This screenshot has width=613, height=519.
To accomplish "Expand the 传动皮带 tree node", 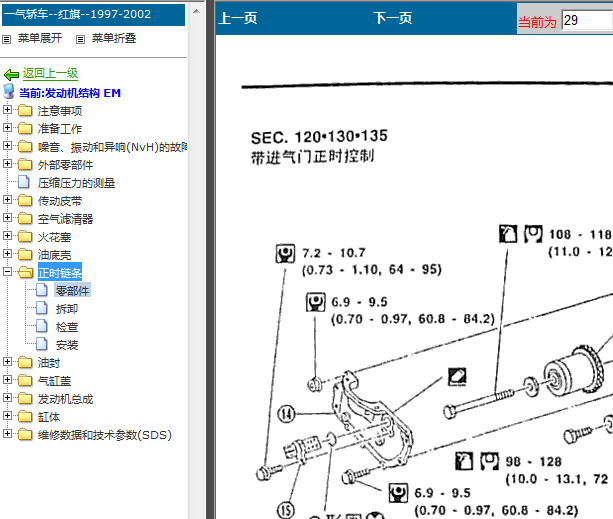I will tap(7, 200).
